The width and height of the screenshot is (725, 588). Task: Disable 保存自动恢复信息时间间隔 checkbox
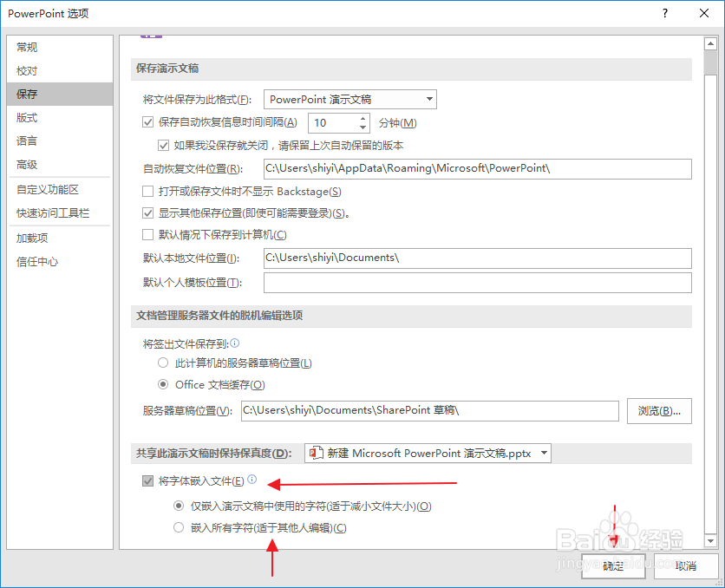pos(147,122)
